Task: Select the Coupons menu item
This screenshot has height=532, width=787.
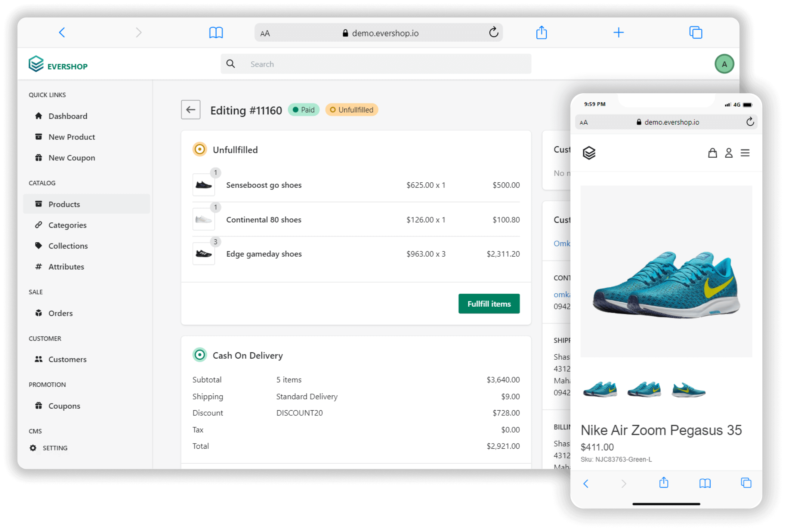Action: coord(64,406)
